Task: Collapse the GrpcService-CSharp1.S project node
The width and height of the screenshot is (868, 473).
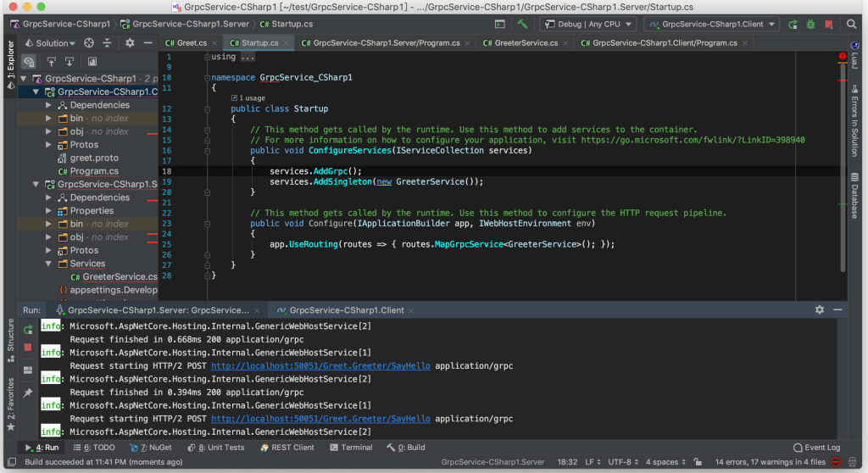Action: coord(36,184)
